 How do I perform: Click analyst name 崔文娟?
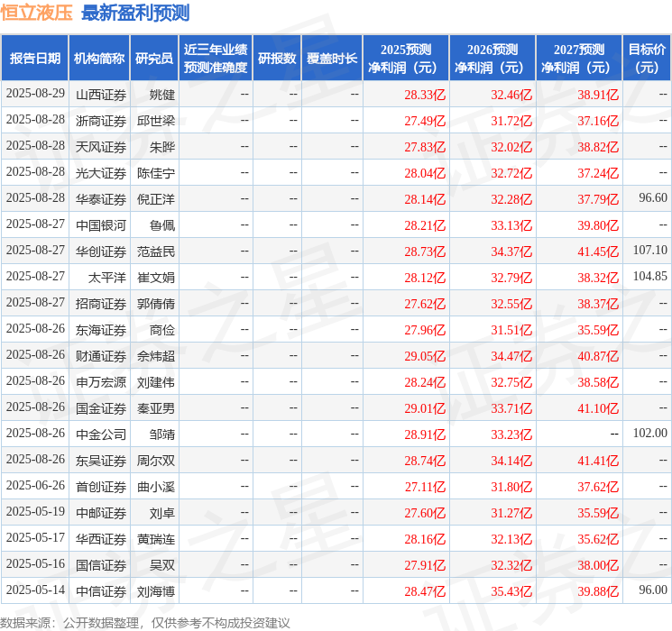point(156,278)
